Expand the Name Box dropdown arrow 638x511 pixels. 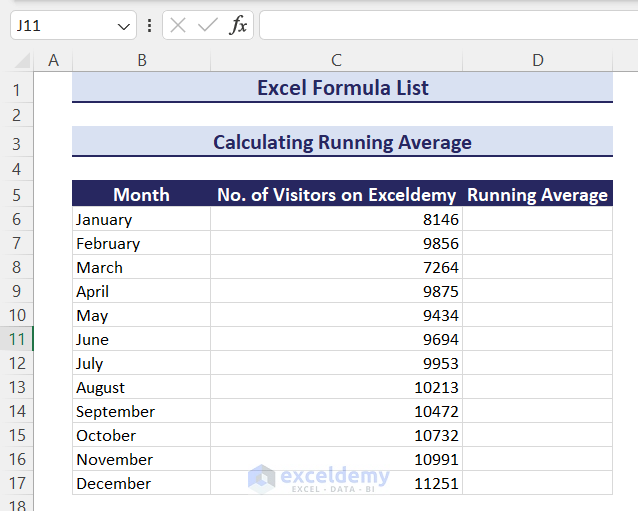(x=124, y=26)
